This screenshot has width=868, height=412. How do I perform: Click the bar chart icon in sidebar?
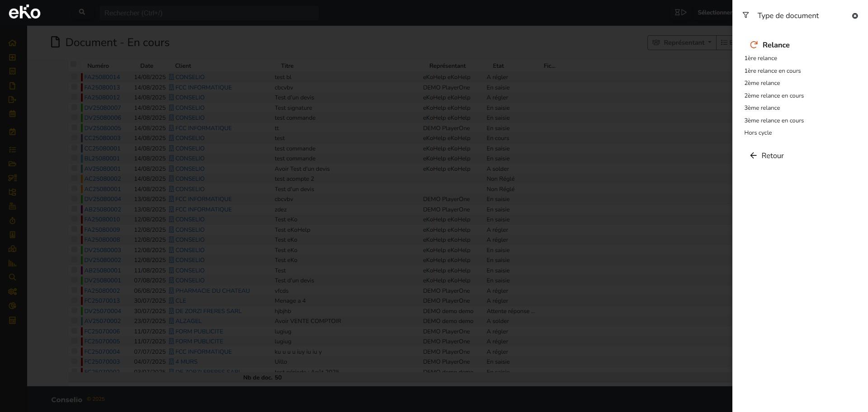click(x=12, y=263)
